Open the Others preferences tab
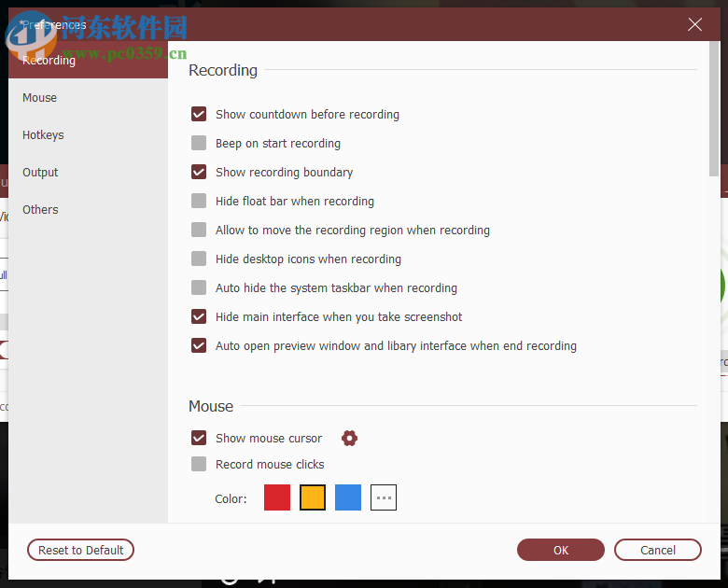Viewport: 728px width, 588px height. pyautogui.click(x=89, y=209)
